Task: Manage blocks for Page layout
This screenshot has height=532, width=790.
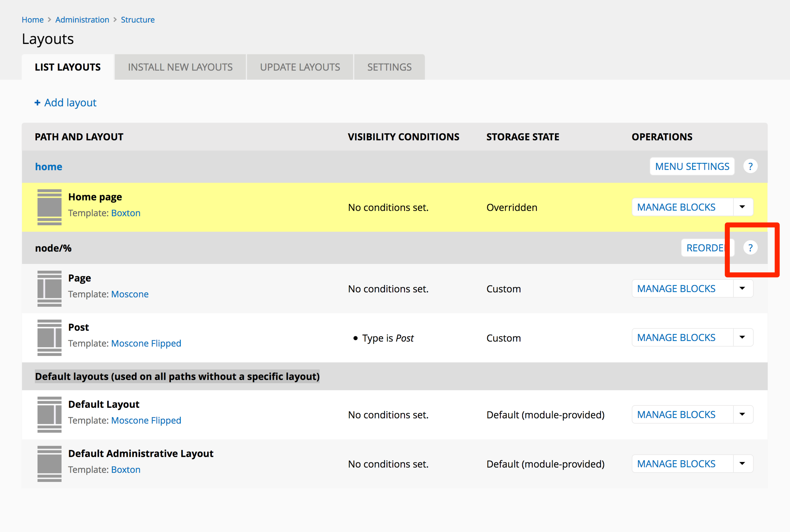Action: click(x=683, y=288)
